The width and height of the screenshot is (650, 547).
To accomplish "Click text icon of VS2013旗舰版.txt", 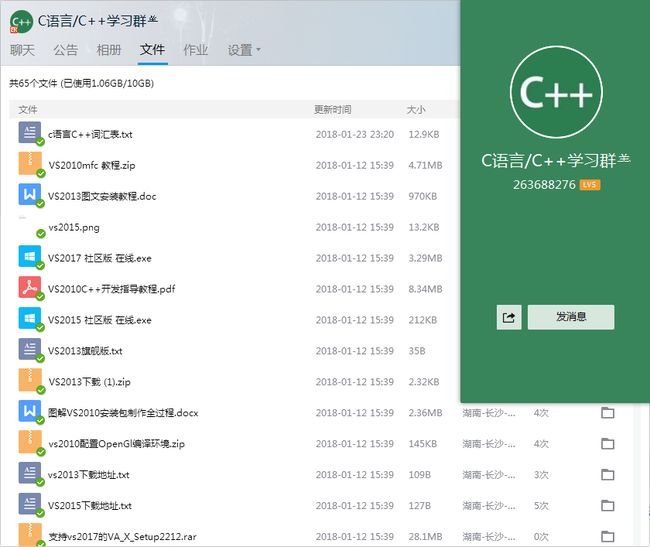I will (30, 349).
